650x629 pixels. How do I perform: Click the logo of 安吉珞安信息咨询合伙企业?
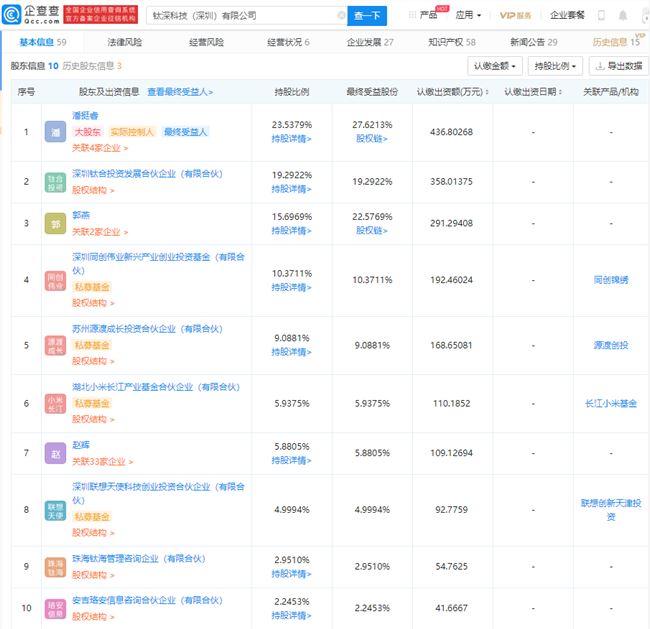[55, 608]
